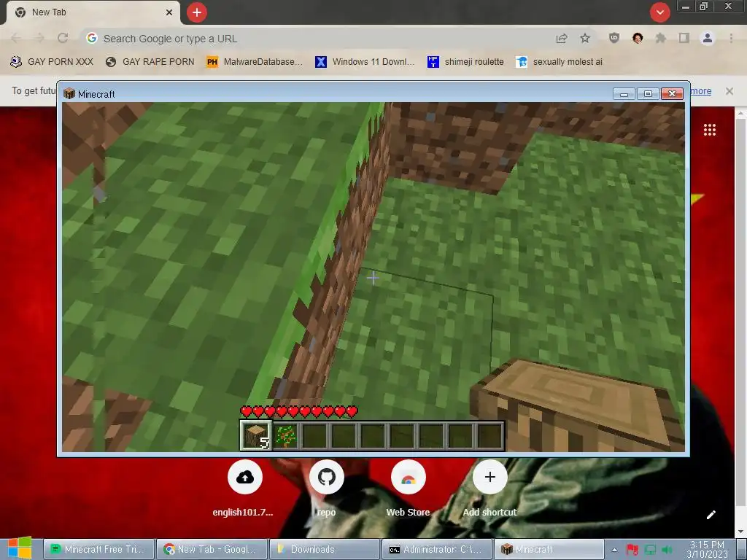Open the uBlock Origin extension
747x560 pixels.
614,39
